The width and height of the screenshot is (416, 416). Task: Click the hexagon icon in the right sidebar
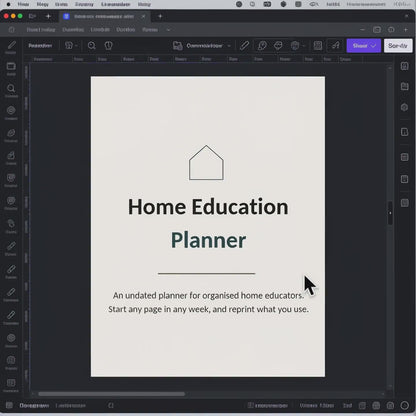(x=404, y=107)
